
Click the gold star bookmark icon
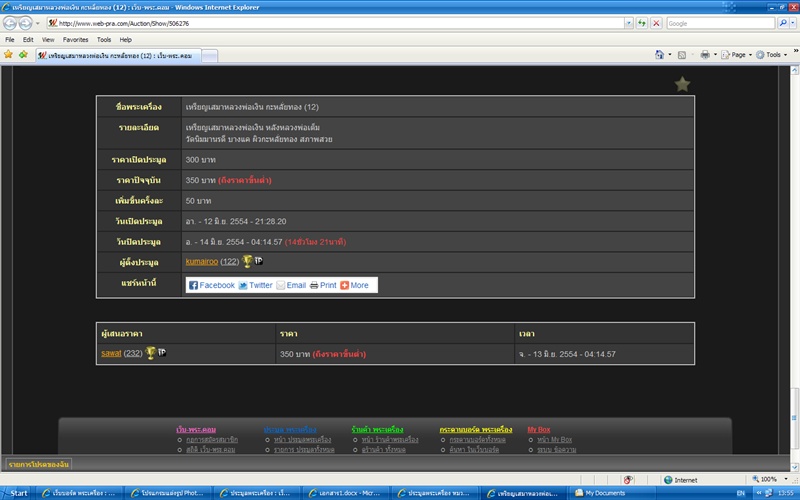point(682,84)
